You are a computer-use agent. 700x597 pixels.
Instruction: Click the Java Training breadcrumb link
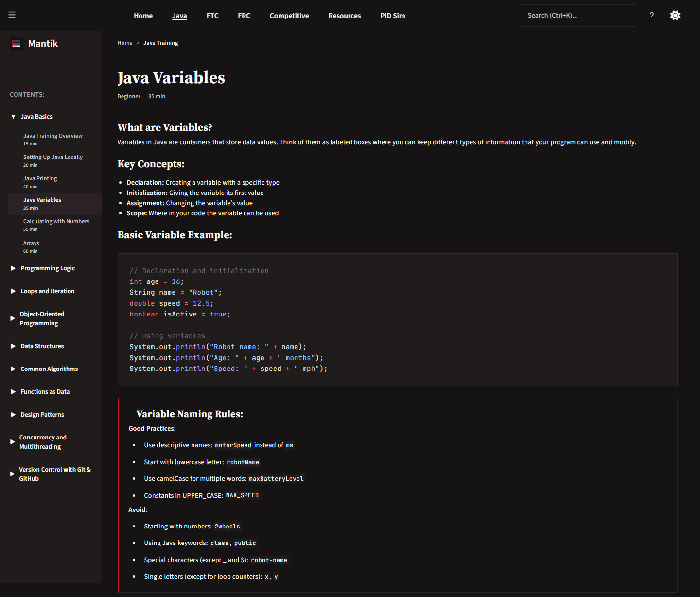161,43
